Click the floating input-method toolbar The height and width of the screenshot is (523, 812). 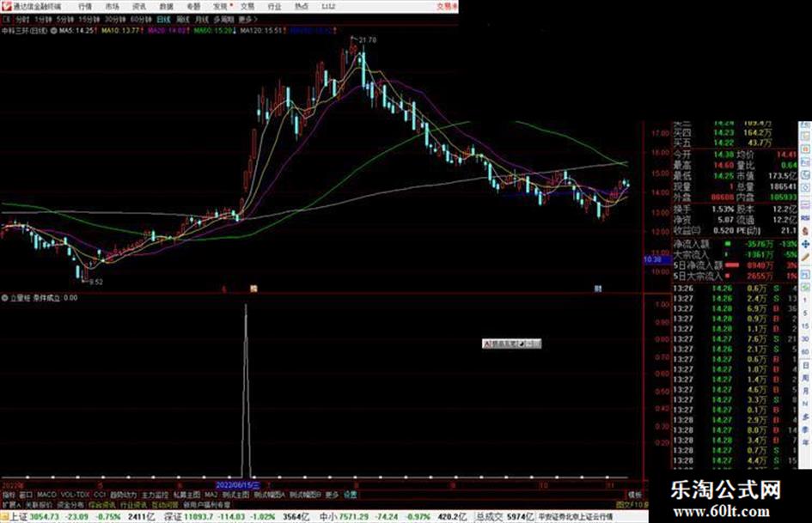[511, 344]
